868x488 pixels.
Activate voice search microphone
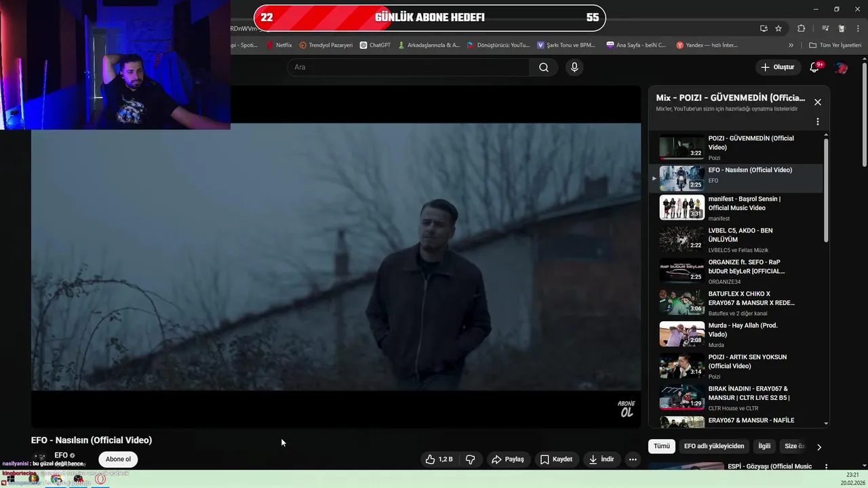[x=574, y=67]
